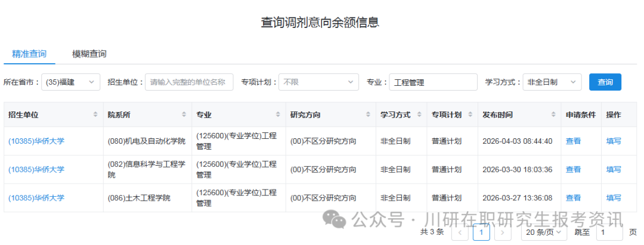
Task: Click 查看 for 土木工程学院 row
Action: (x=574, y=198)
